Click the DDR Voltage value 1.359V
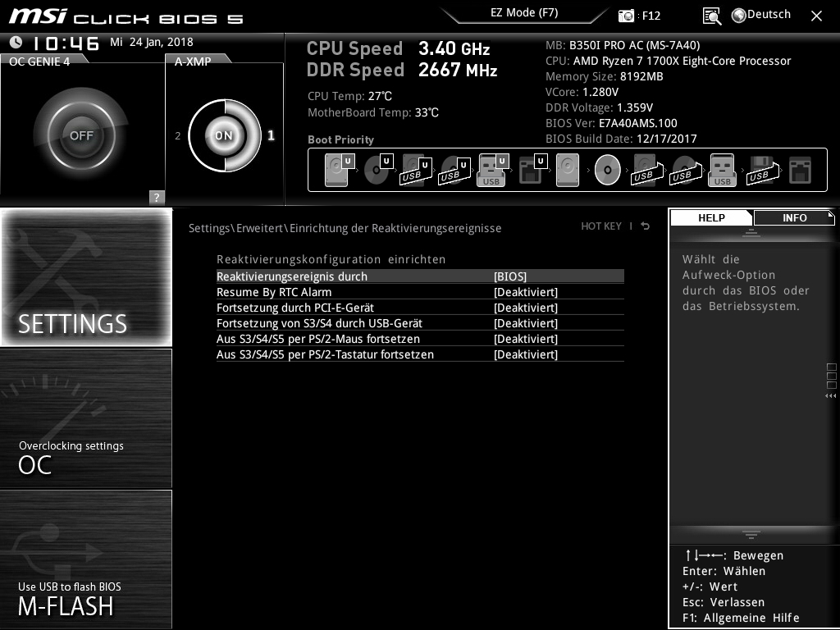This screenshot has width=840, height=630. point(635,107)
